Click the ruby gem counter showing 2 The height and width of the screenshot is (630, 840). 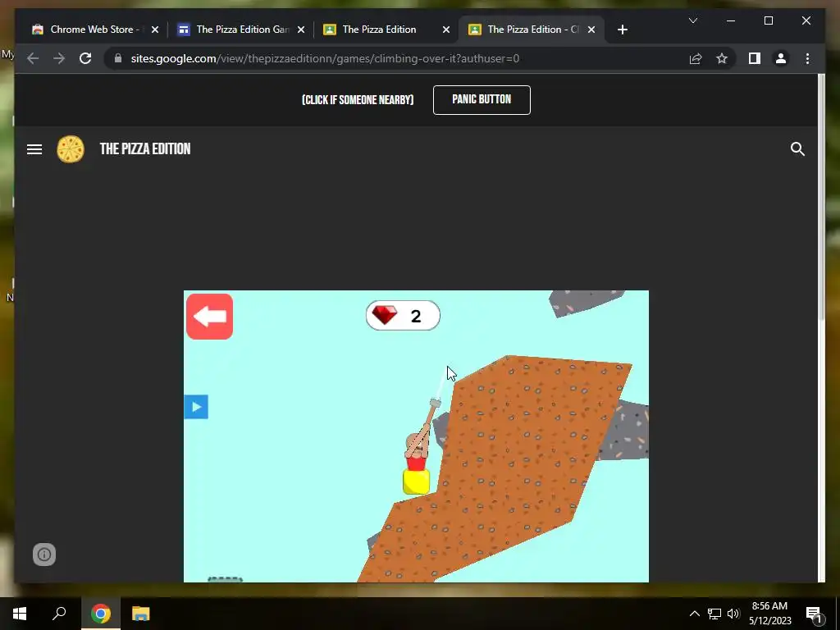pos(403,316)
